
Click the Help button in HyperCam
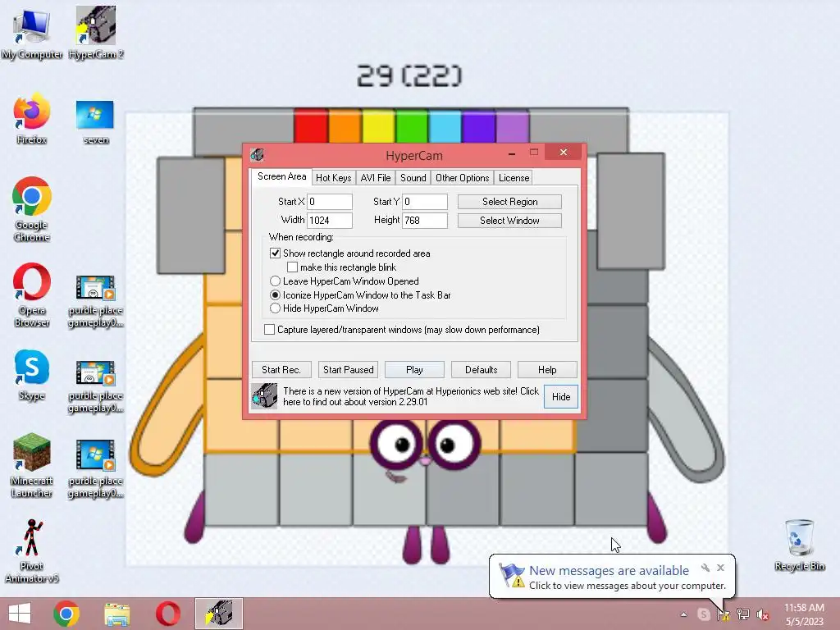tap(547, 370)
